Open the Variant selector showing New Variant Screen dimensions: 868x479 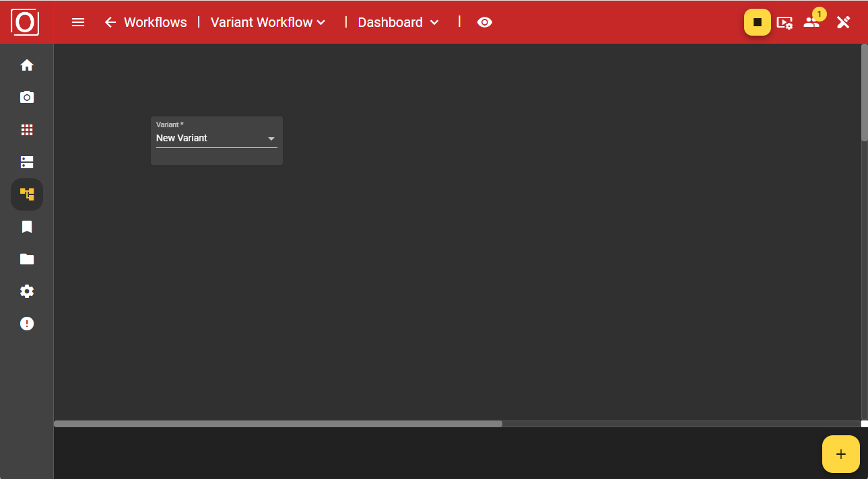215,138
